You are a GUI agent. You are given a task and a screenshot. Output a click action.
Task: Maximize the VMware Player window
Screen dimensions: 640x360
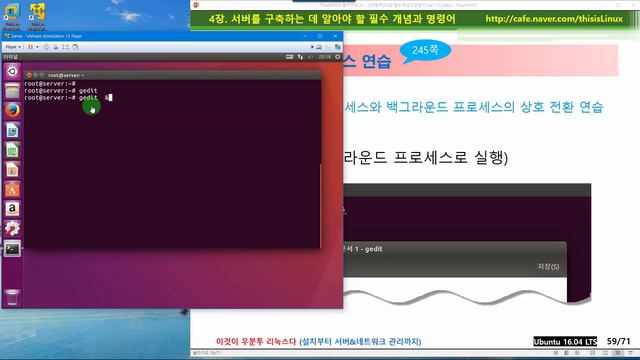tap(320, 36)
